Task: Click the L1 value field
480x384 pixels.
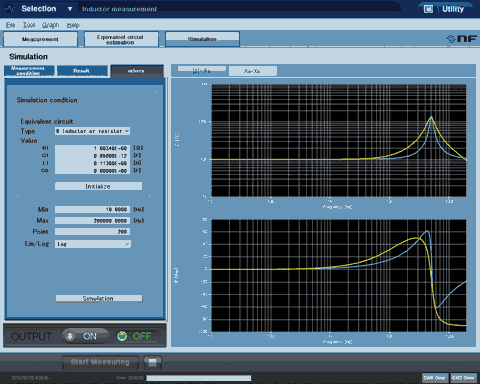Action: [x=92, y=163]
